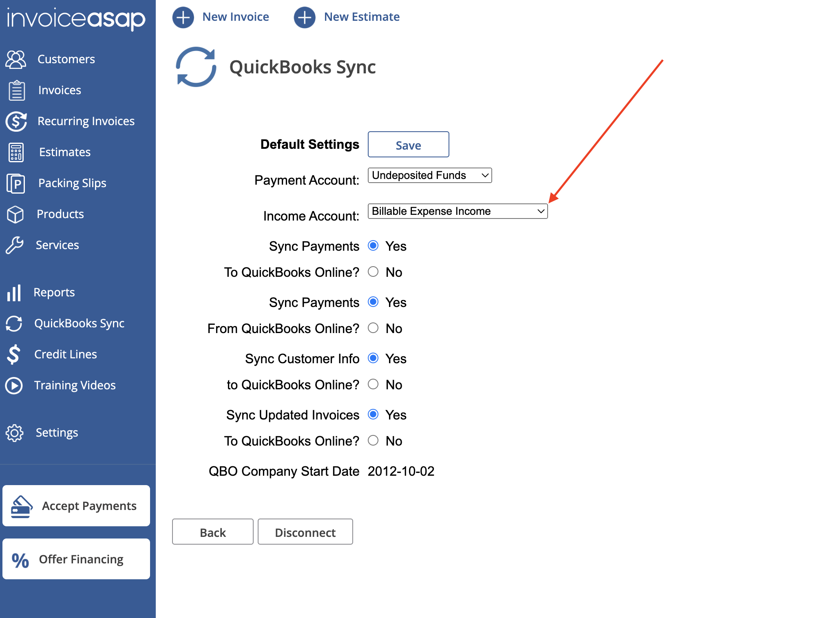Open the Products menu item
Image resolution: width=840 pixels, height=618 pixels.
click(x=60, y=214)
